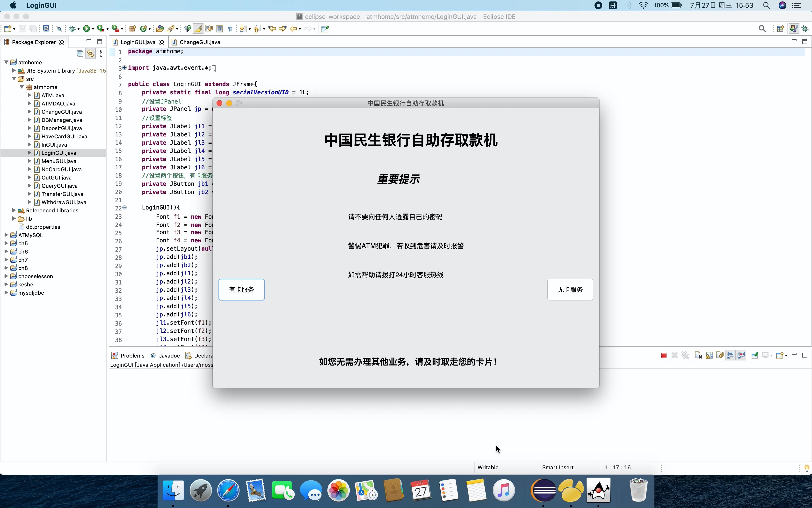Click the New Java Package icon
This screenshot has height=508, width=812.
pos(132,29)
